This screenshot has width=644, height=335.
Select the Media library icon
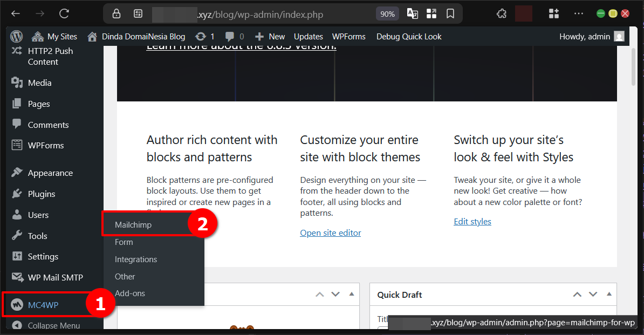(17, 83)
